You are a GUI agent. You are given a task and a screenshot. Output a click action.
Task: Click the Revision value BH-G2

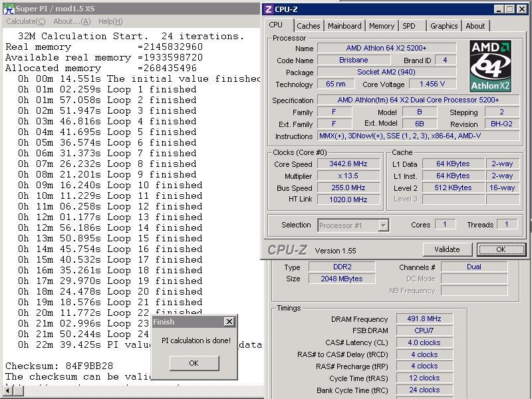click(501, 124)
